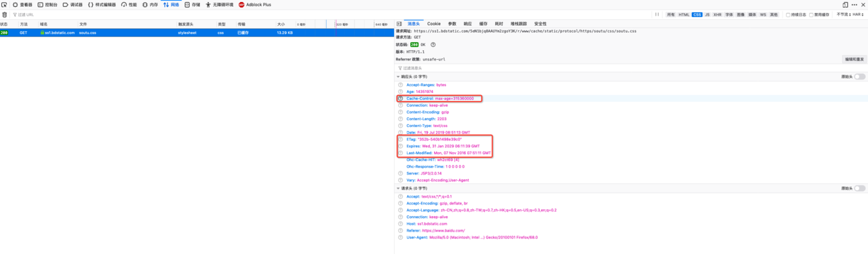Click the trash icon to clear requests
The width and height of the screenshot is (868, 254).
tap(4, 14)
